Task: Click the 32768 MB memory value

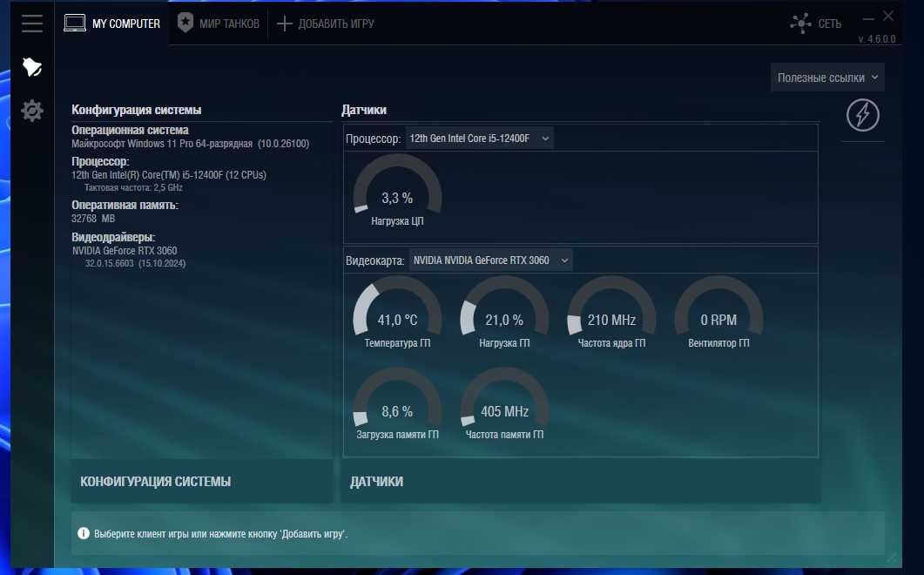Action: click(x=93, y=218)
